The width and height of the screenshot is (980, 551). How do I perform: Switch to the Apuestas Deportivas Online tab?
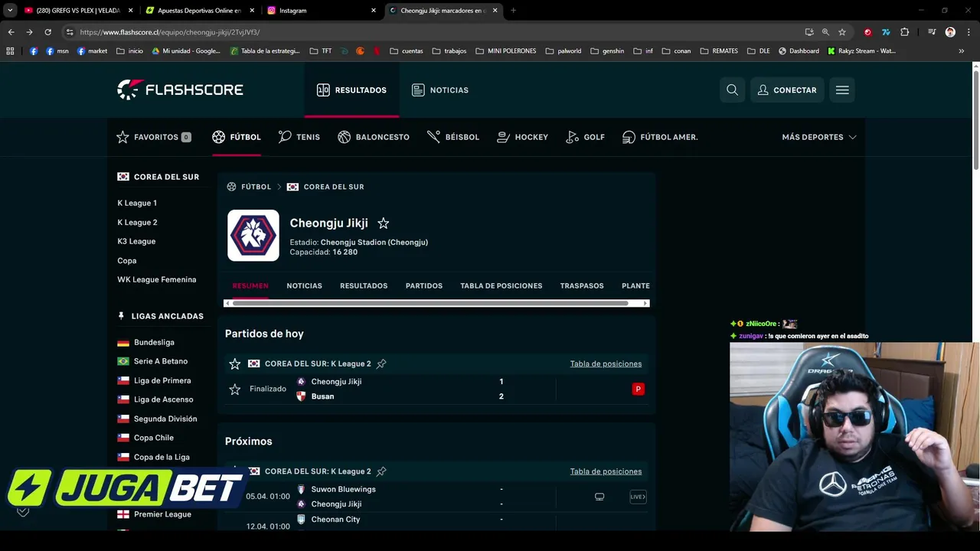coord(199,11)
